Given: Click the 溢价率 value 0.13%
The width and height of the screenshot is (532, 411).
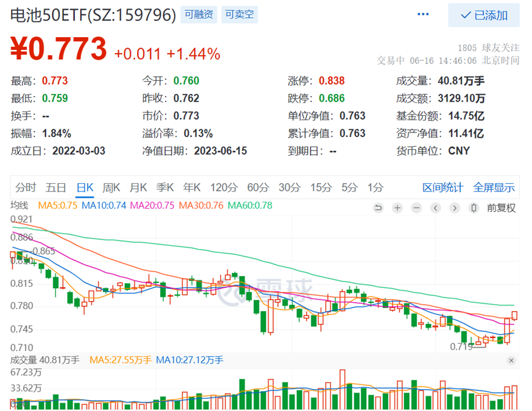Looking at the screenshot, I should (x=198, y=133).
